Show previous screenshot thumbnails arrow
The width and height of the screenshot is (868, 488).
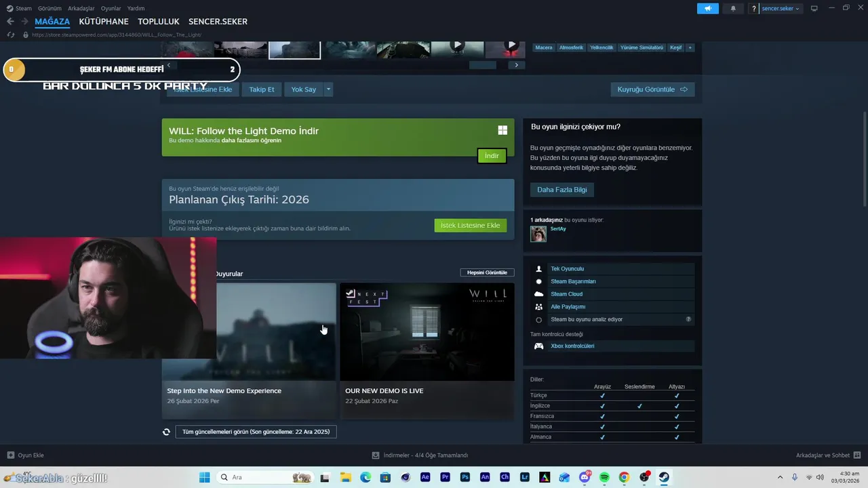point(168,65)
